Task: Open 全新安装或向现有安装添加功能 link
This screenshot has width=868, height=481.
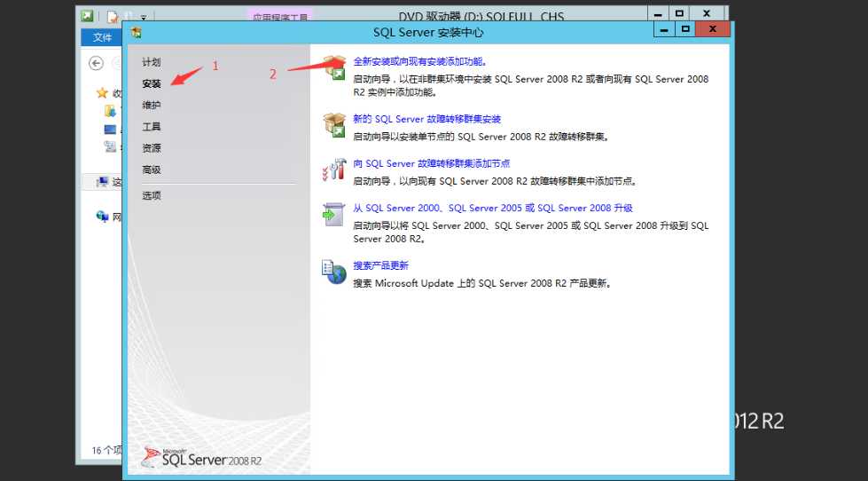Action: (x=420, y=62)
